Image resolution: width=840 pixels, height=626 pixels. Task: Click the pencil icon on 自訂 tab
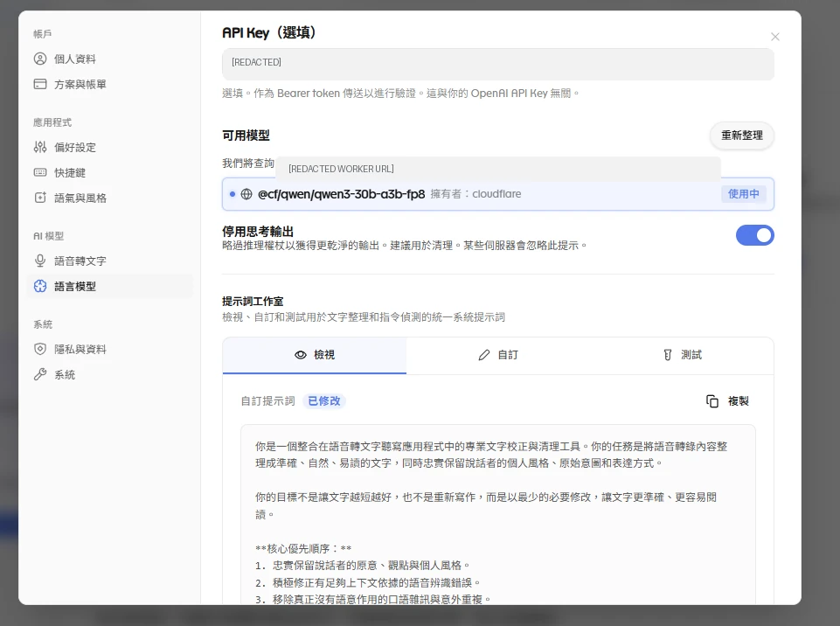pos(483,355)
